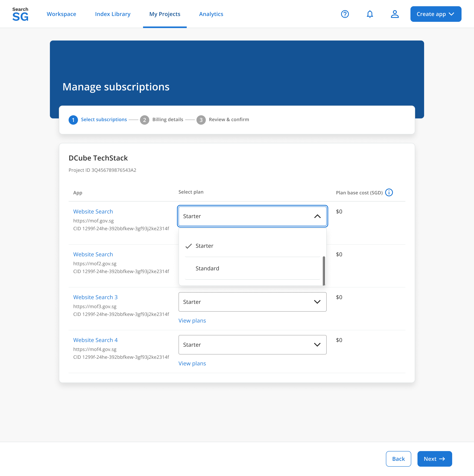Click the plan dropdown list scrollbar
The height and width of the screenshot is (476, 474).
(324, 271)
